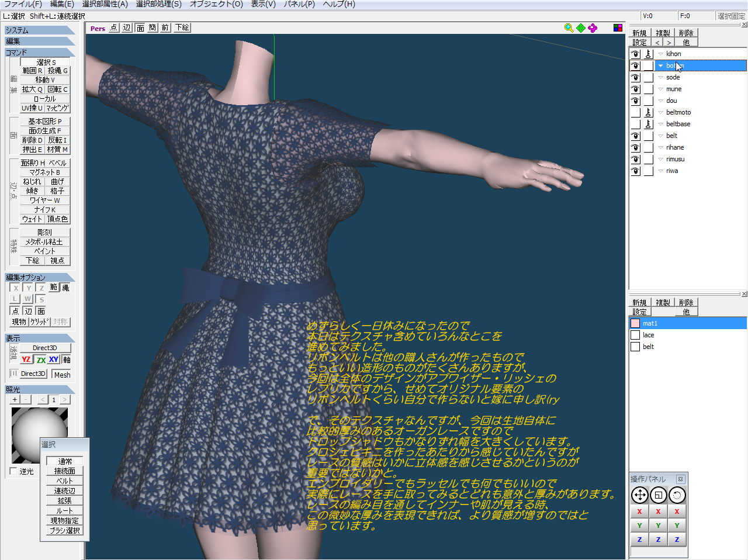Screen dimensions: 748x560
Task: Open the オブジェクト(O) menu
Action: click(x=216, y=4)
